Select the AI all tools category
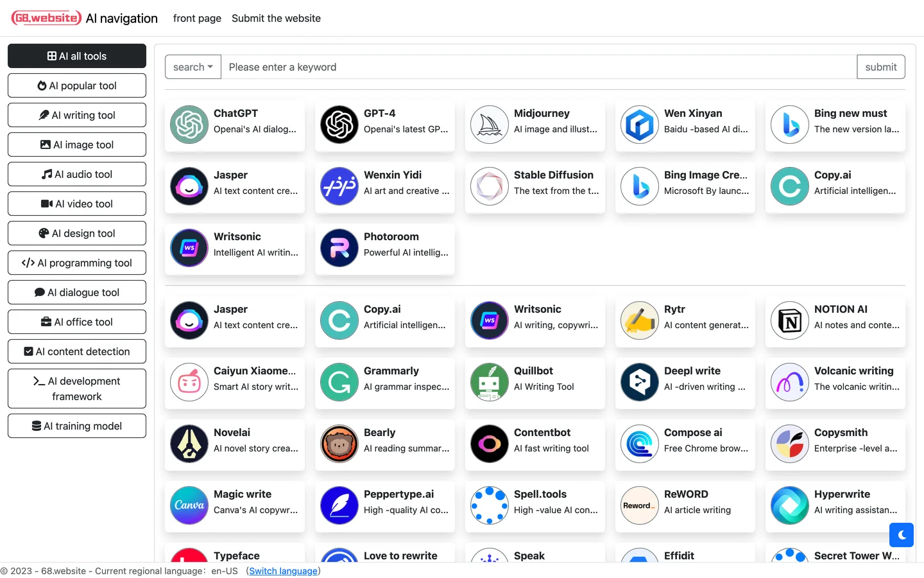The image size is (924, 578). pos(77,56)
